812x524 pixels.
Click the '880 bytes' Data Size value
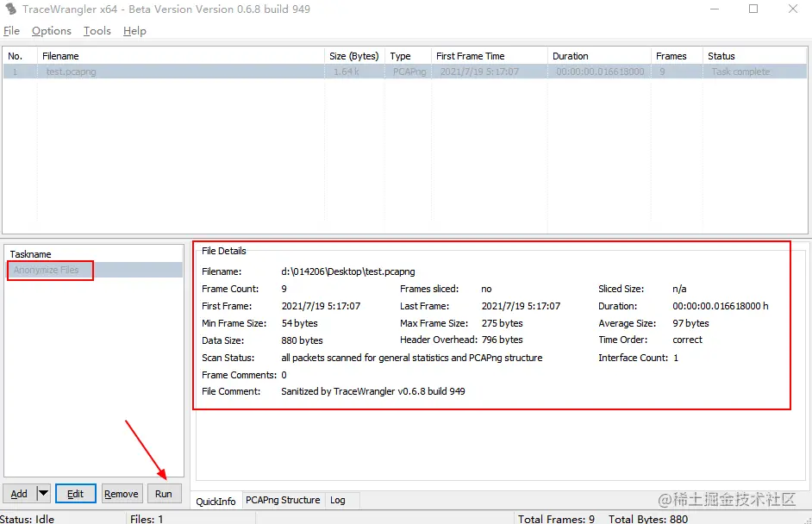(x=302, y=340)
